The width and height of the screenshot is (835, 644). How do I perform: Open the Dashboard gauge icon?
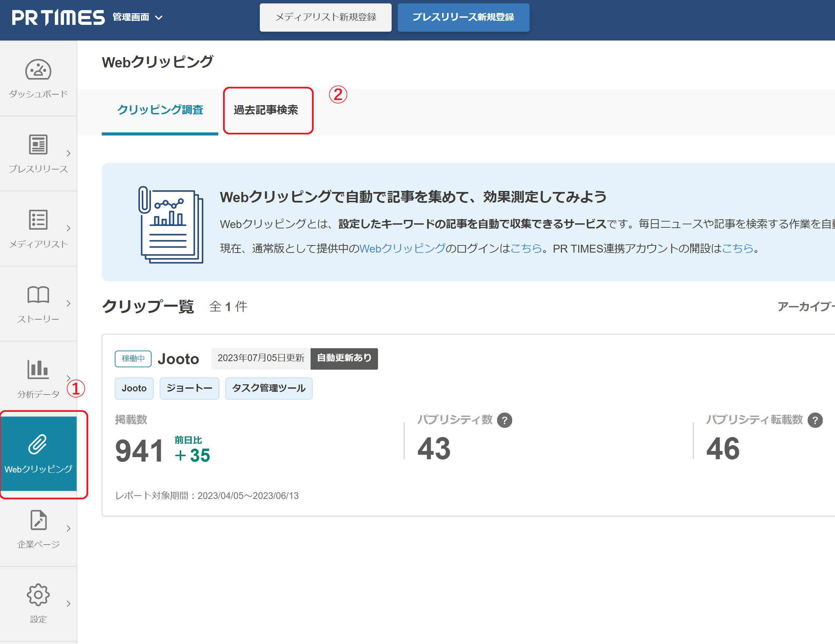pos(38,69)
